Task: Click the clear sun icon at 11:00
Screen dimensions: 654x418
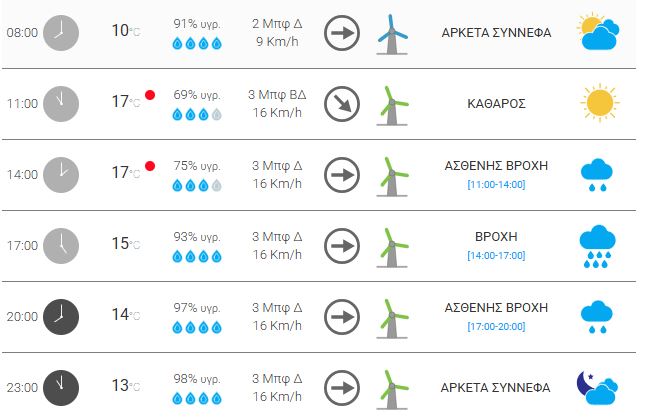Action: (599, 103)
